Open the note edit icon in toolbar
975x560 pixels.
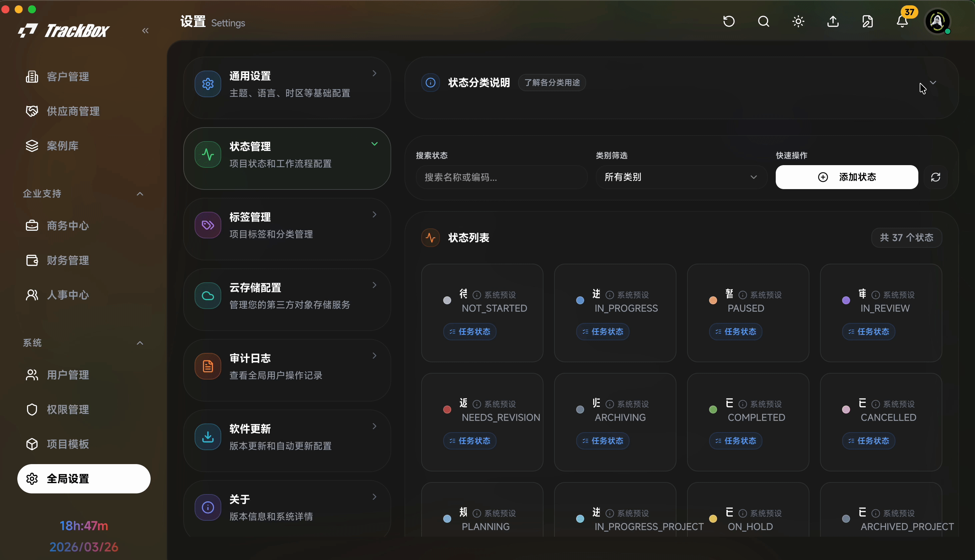click(x=868, y=22)
